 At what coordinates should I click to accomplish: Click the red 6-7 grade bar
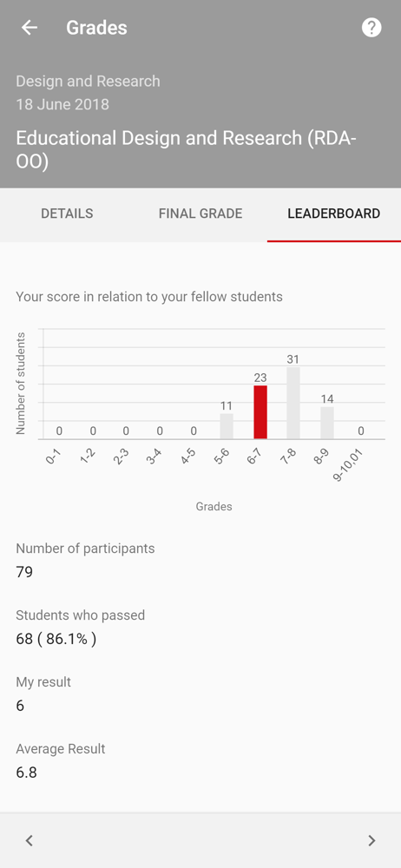click(x=260, y=412)
